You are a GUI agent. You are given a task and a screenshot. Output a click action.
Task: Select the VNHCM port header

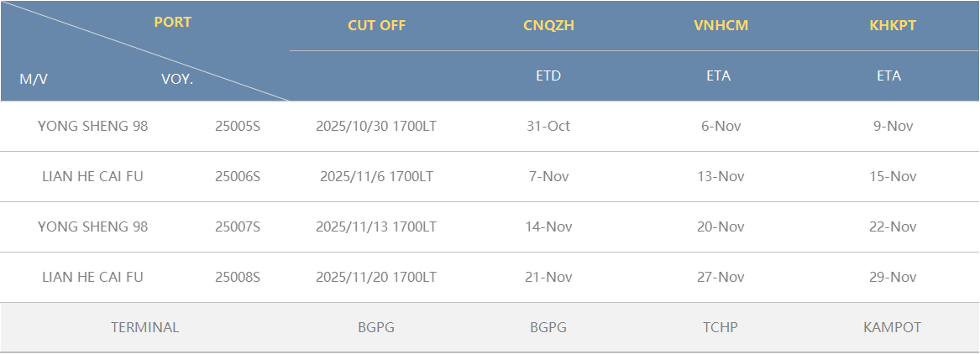[x=721, y=25]
